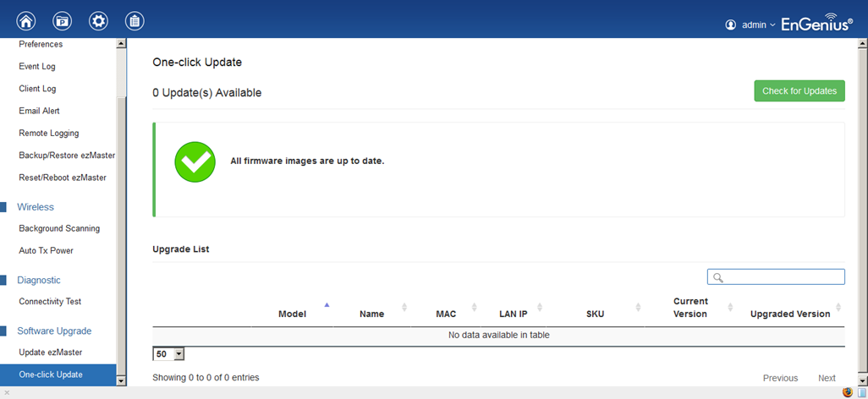This screenshot has width=868, height=399.
Task: Click the 'One-click Update' page title
Action: coord(197,62)
